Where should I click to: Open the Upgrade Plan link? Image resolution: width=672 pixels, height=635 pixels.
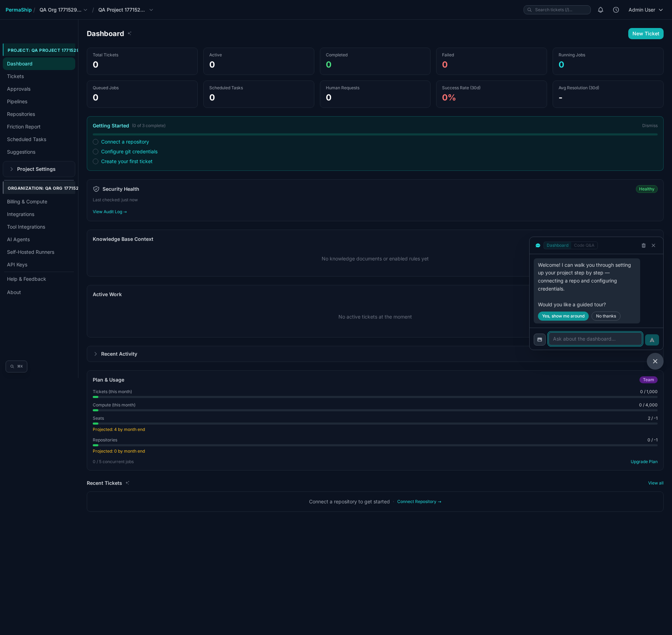point(644,461)
